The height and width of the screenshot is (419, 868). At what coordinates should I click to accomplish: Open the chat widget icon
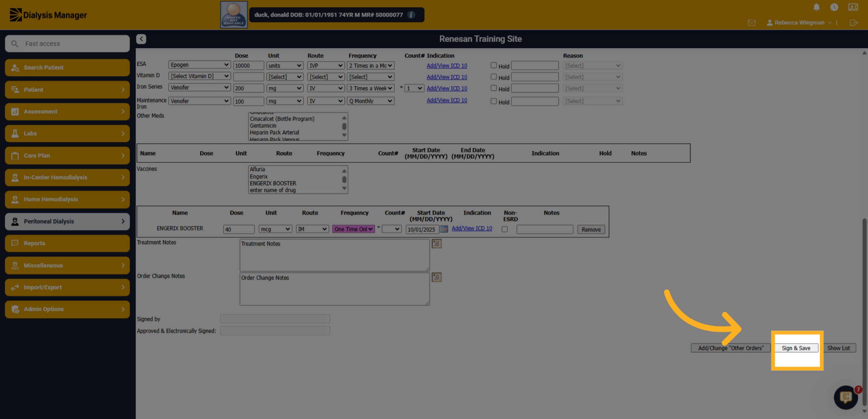tap(846, 397)
